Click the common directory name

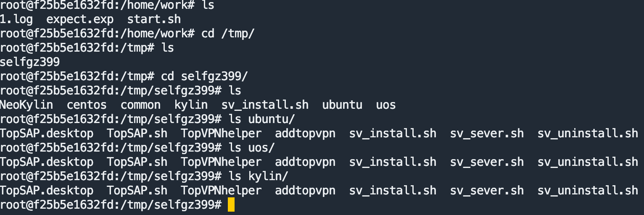click(x=140, y=105)
